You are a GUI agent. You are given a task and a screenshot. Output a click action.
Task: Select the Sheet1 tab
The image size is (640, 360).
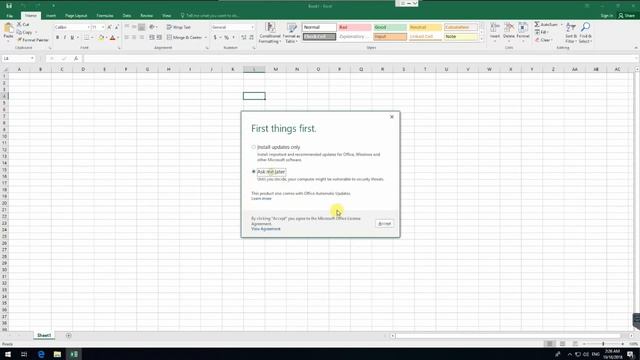point(44,336)
